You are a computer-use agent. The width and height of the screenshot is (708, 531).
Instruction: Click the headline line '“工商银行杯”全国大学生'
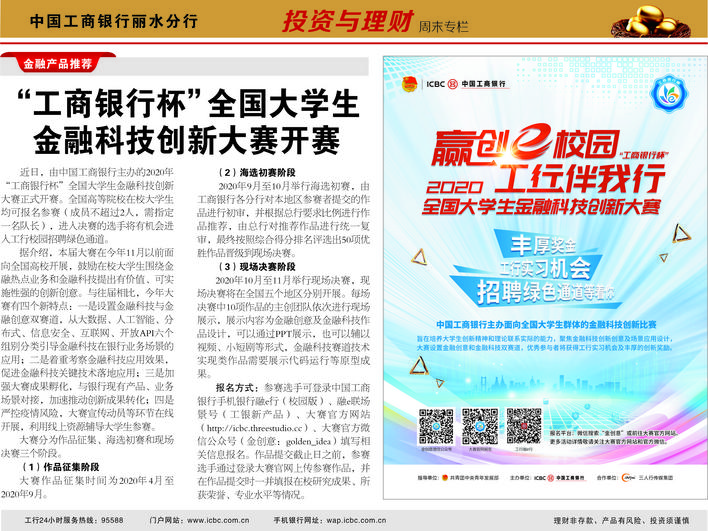click(188, 104)
